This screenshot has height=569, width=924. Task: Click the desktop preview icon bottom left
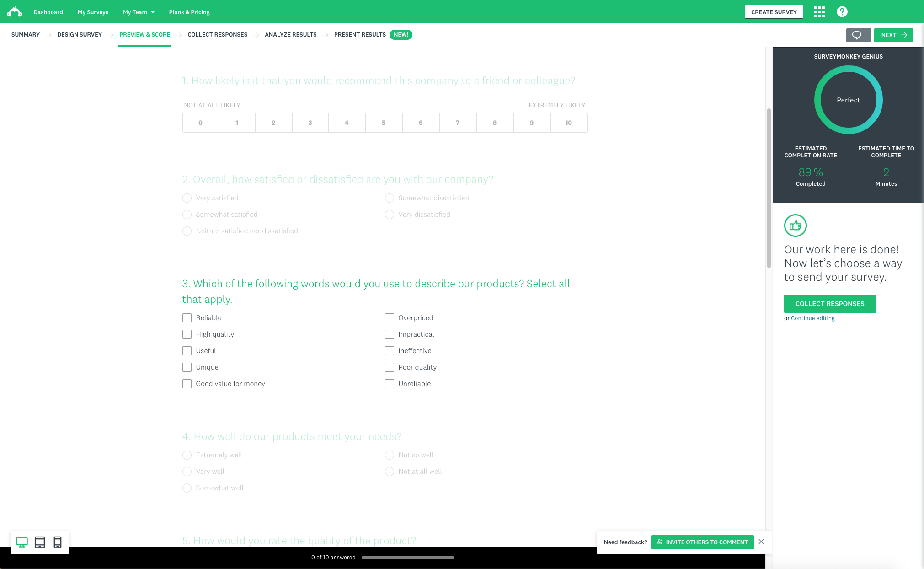[x=22, y=542]
